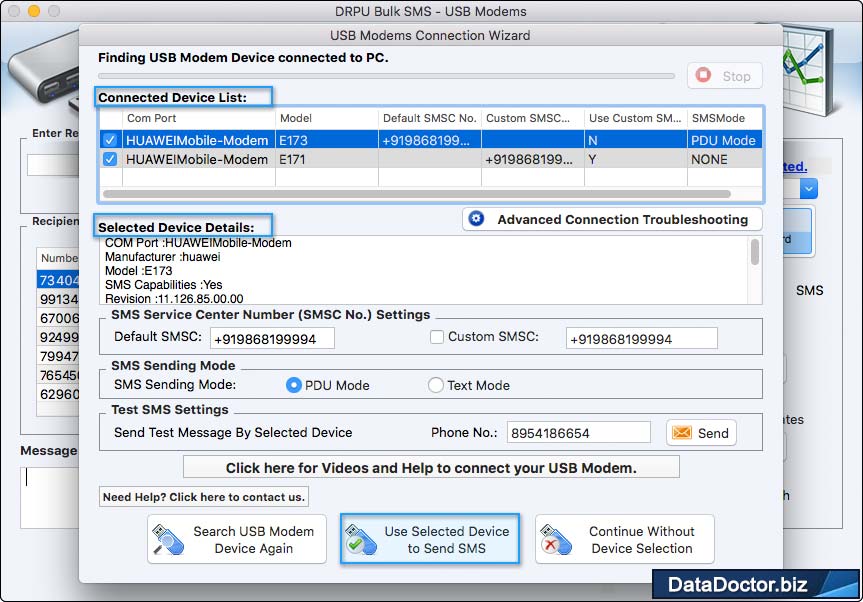This screenshot has width=863, height=602.
Task: Click Search USB Modem Device Again
Action: tap(237, 539)
